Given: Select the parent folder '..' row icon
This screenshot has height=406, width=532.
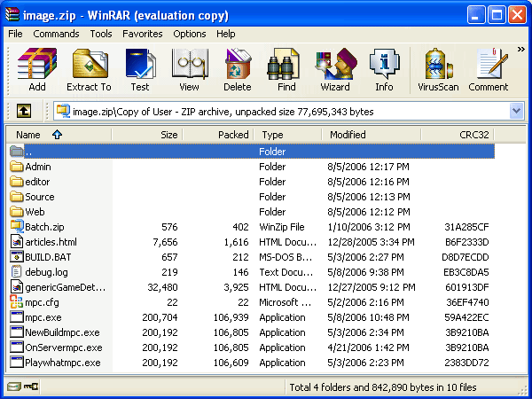Looking at the screenshot, I should (16, 152).
